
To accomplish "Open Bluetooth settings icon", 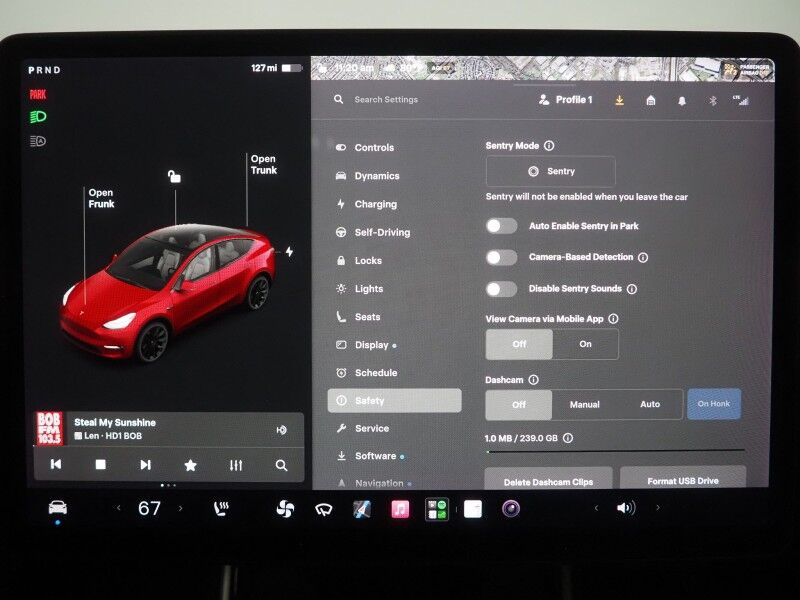I will pyautogui.click(x=713, y=101).
